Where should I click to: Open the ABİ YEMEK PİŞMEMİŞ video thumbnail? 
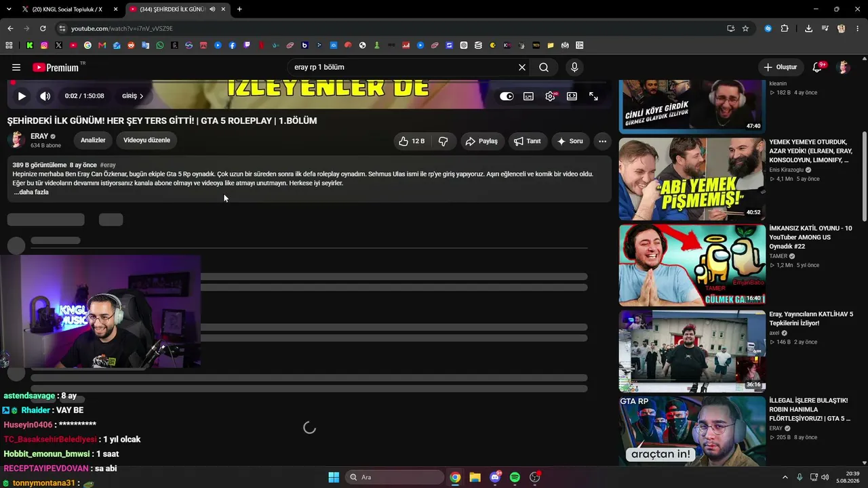pos(692,179)
